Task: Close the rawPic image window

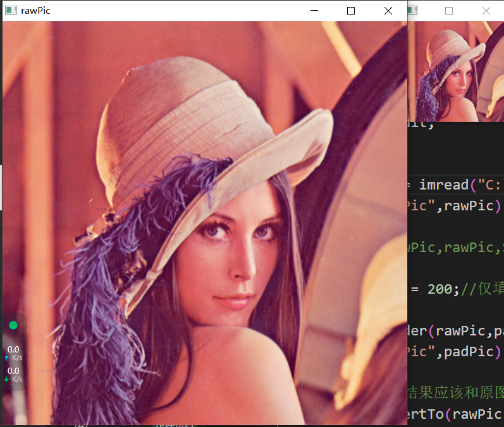Action: pos(388,11)
